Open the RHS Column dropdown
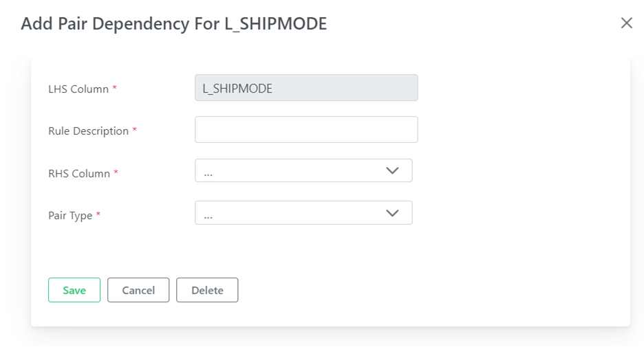 pyautogui.click(x=303, y=170)
